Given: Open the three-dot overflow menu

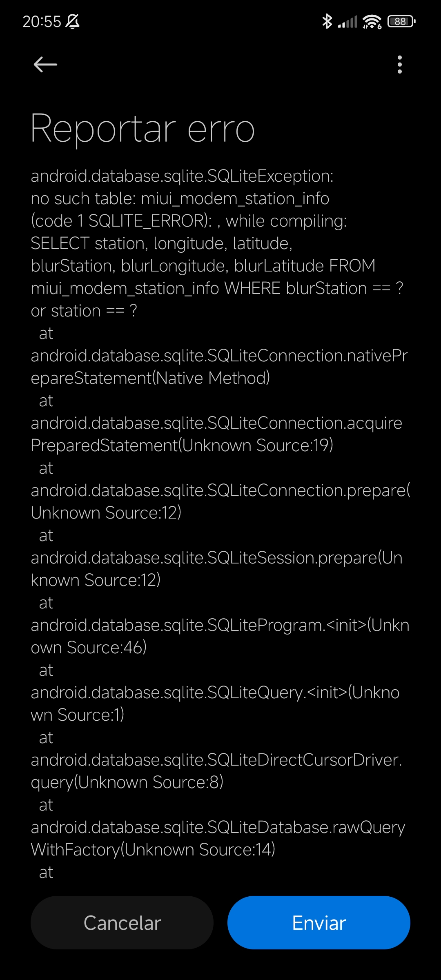Looking at the screenshot, I should click(399, 65).
